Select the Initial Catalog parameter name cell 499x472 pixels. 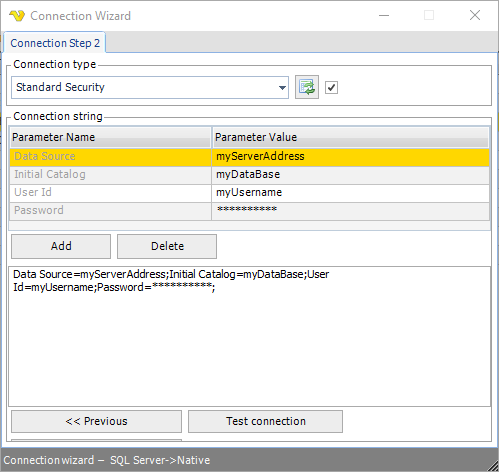pyautogui.click(x=110, y=175)
